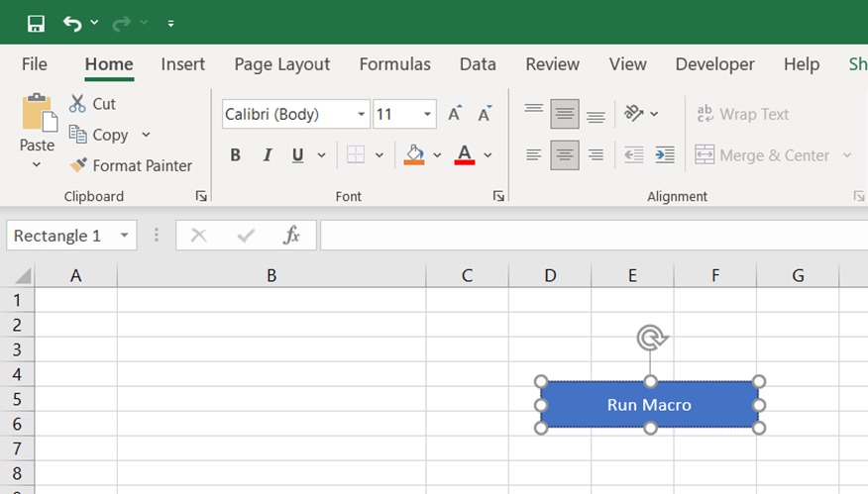Screen dimensions: 868x494
Task: Undo the last action
Action: coord(72,23)
